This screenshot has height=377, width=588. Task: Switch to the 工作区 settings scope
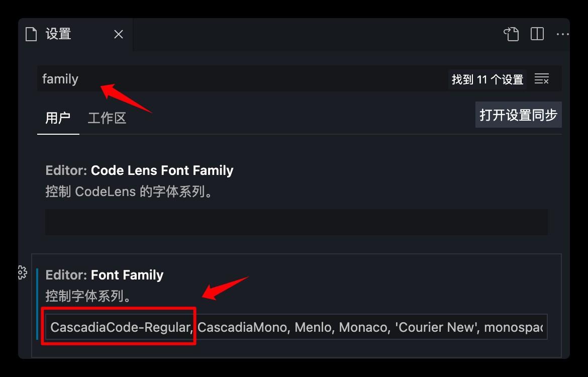[107, 118]
